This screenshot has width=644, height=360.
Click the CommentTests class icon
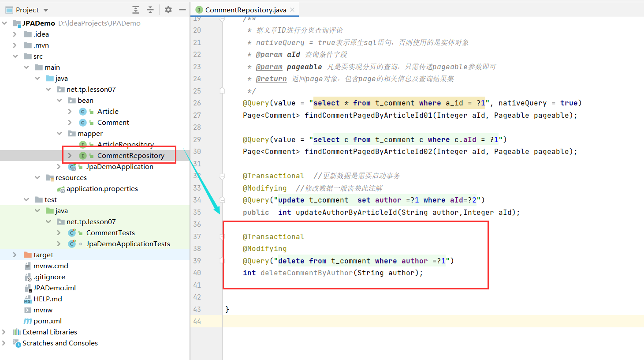pos(72,233)
